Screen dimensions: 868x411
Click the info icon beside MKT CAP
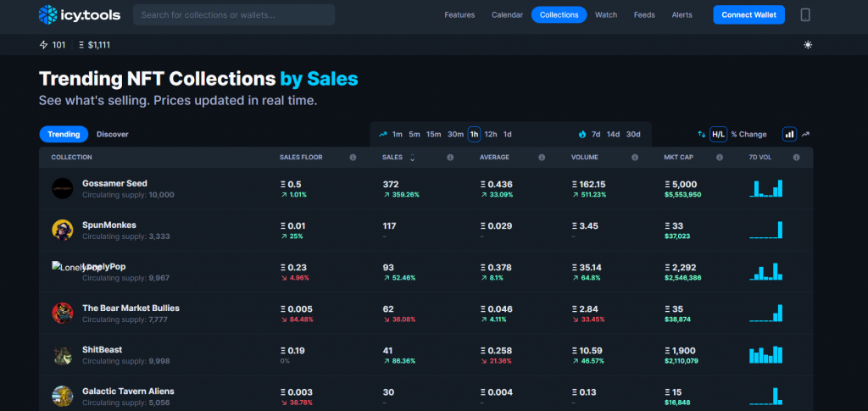720,158
